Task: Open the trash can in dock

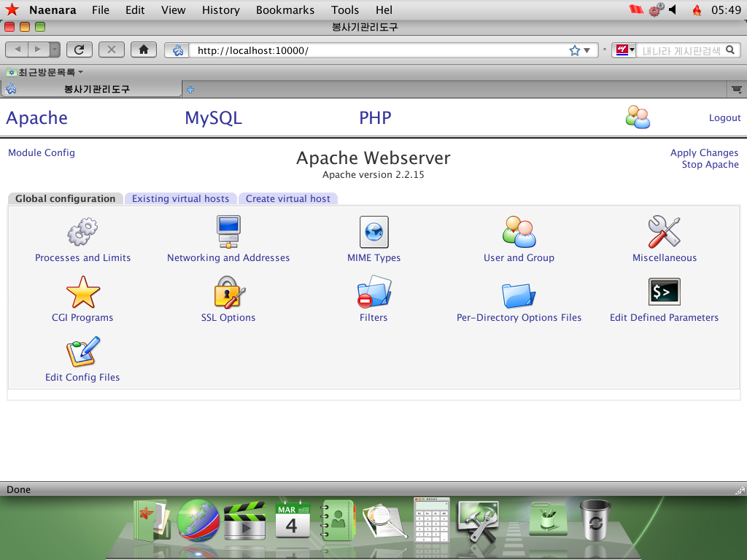Action: coord(595,520)
